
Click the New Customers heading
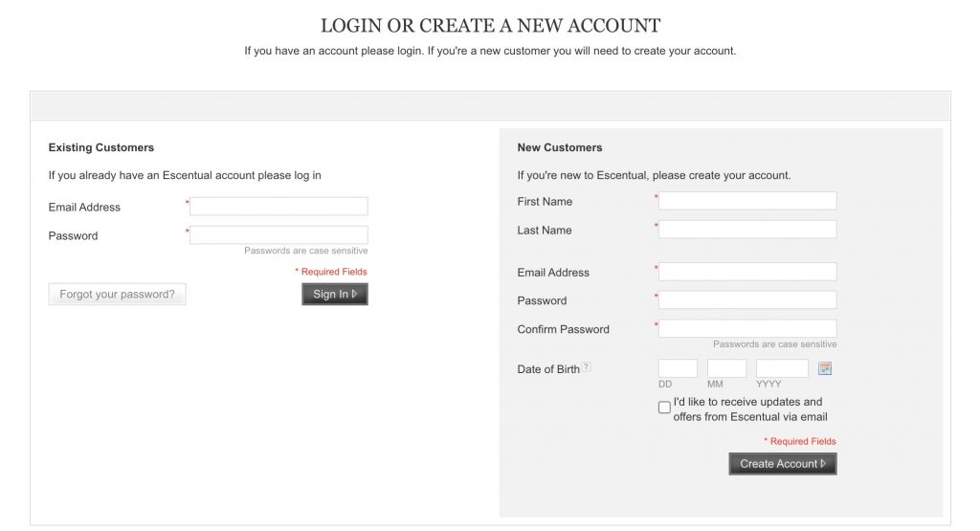pos(560,147)
